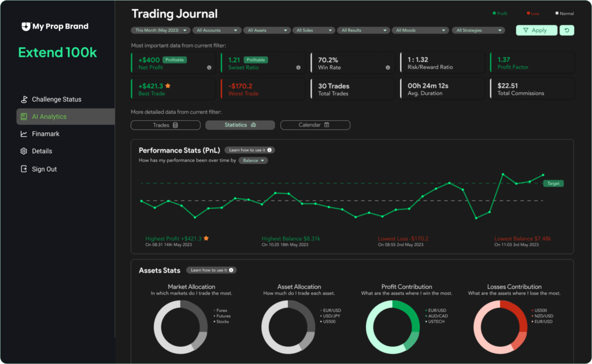Switch to the Calendar tab

coord(315,125)
